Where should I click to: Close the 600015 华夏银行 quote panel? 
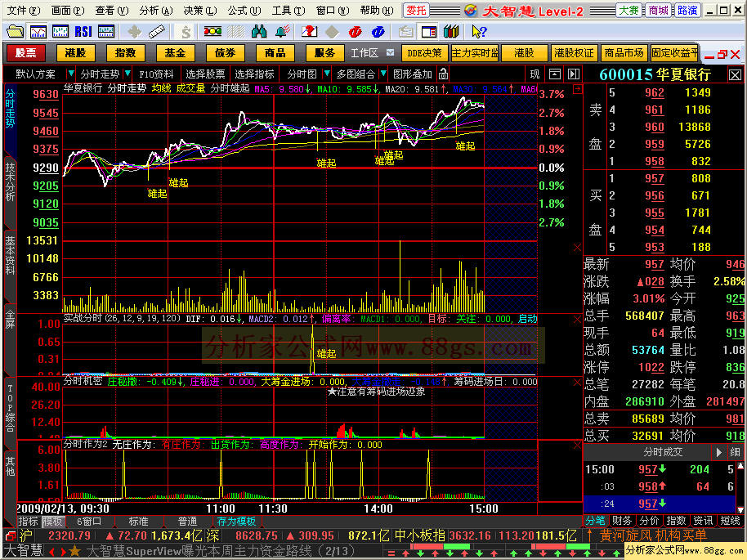coord(735,75)
